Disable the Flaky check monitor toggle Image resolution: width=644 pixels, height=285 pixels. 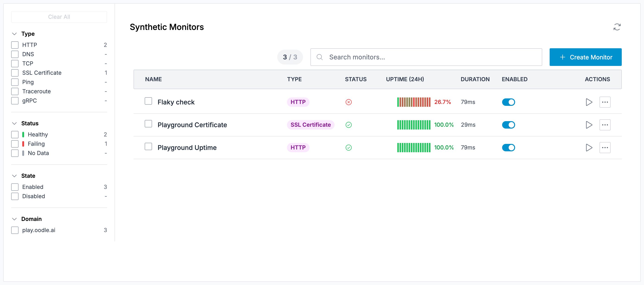coord(508,102)
